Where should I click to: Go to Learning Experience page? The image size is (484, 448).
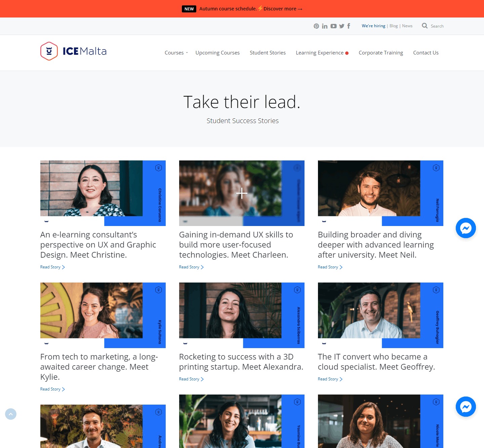[x=320, y=53]
